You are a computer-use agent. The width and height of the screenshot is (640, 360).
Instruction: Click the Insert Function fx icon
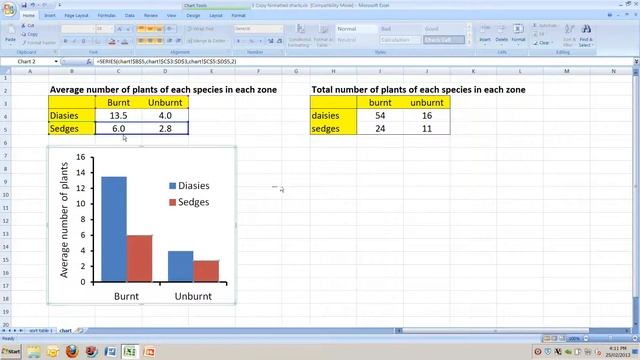89,61
